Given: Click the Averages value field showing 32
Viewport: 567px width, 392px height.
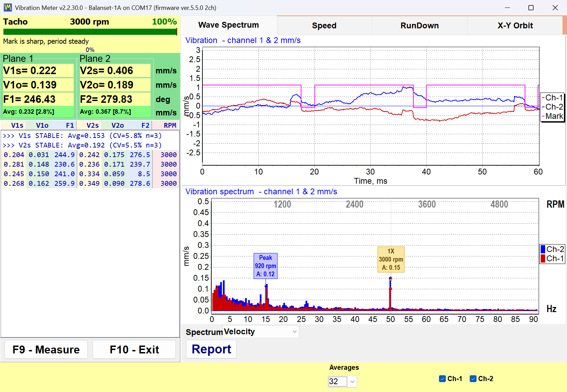Looking at the screenshot, I should [x=338, y=381].
